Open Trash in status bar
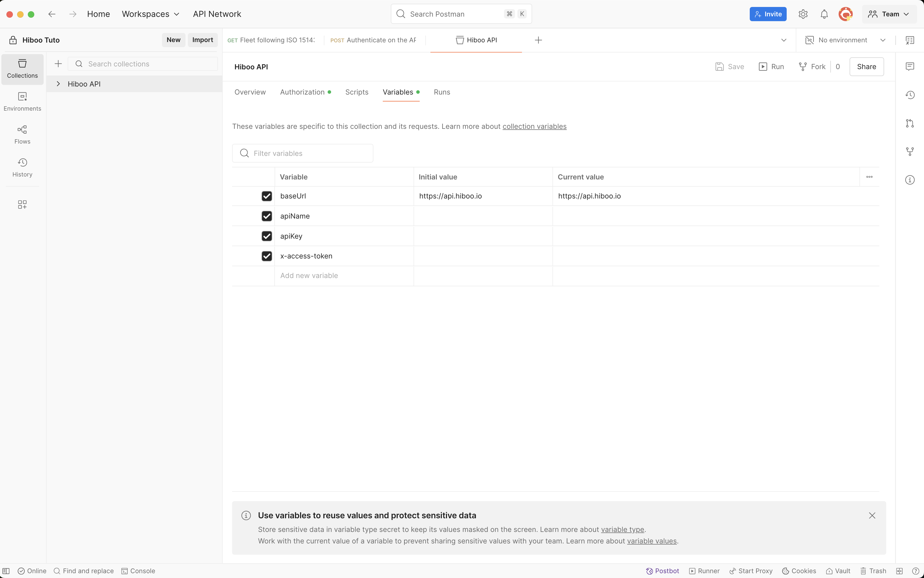 pos(873,571)
